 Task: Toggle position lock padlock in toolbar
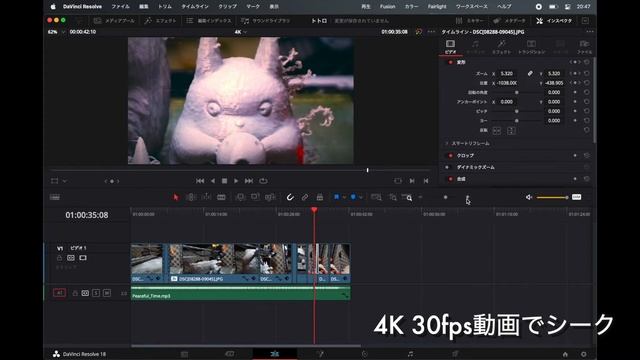pos(320,198)
